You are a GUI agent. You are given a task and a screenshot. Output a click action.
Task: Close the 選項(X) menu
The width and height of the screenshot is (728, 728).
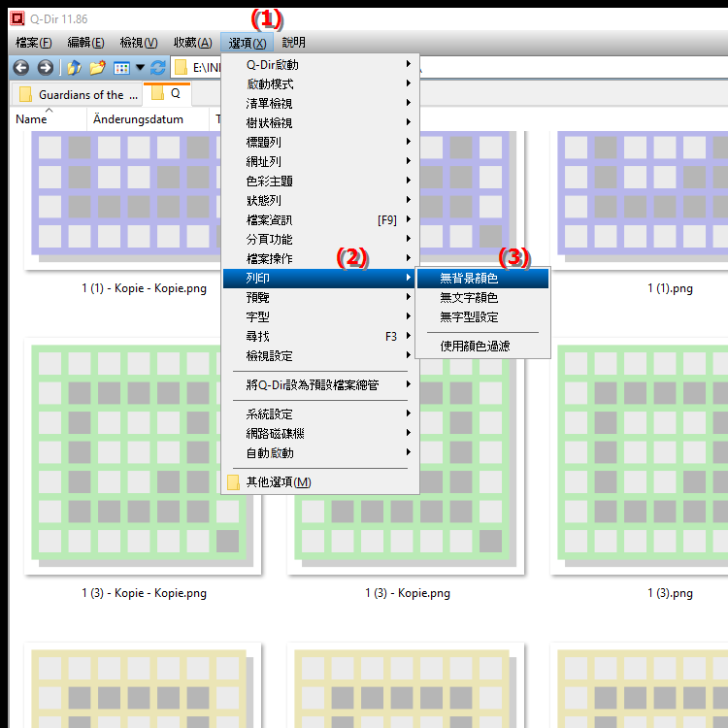point(247,43)
